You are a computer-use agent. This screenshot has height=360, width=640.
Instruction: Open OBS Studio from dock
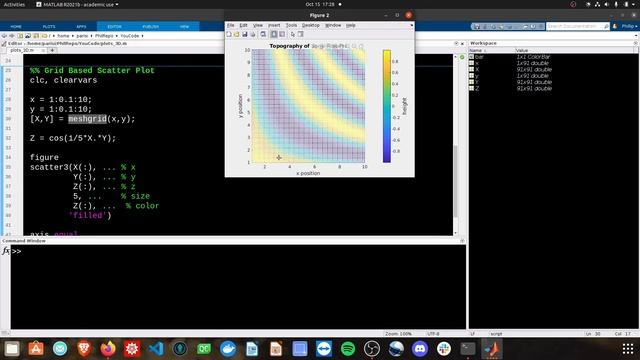pyautogui.click(x=372, y=349)
